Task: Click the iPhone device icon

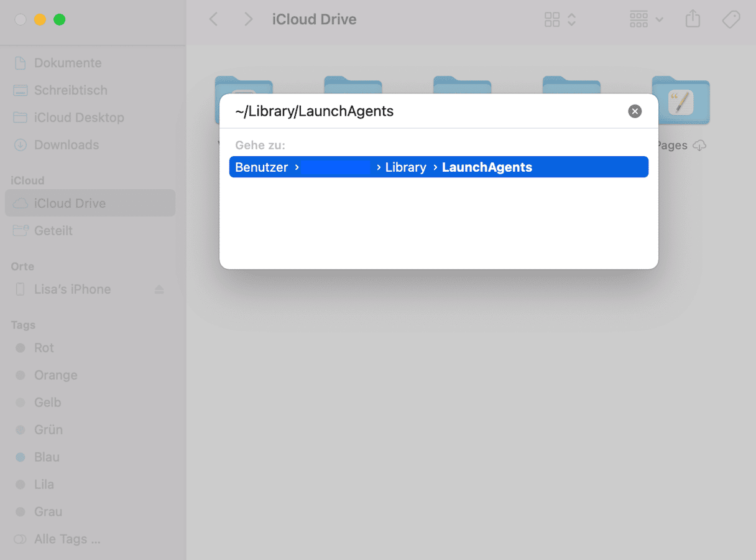Action: tap(21, 289)
